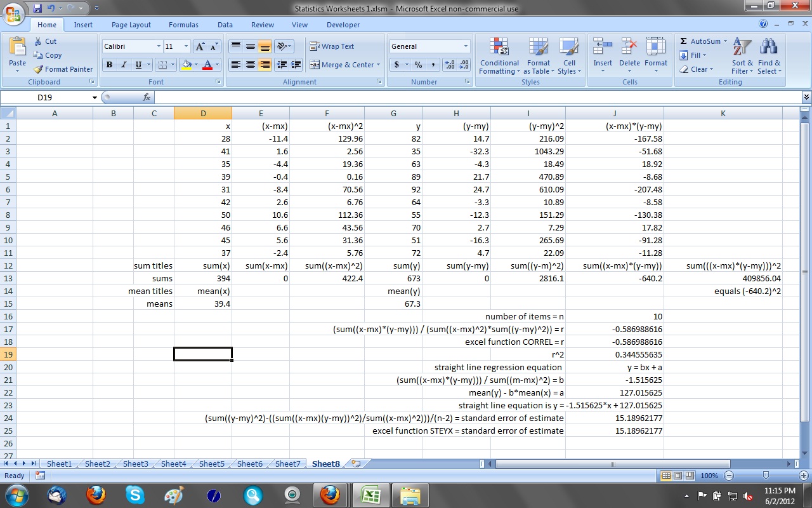Toggle Italic formatting

[124, 65]
